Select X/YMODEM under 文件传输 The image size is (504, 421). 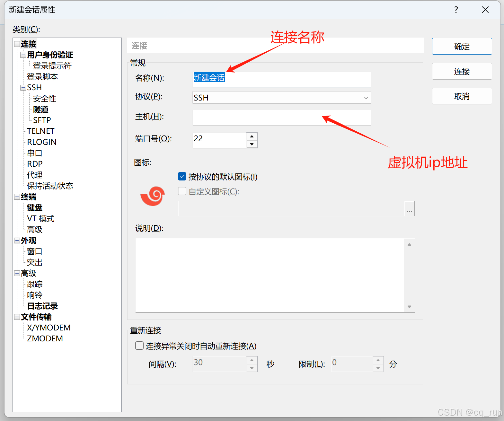pyautogui.click(x=49, y=328)
